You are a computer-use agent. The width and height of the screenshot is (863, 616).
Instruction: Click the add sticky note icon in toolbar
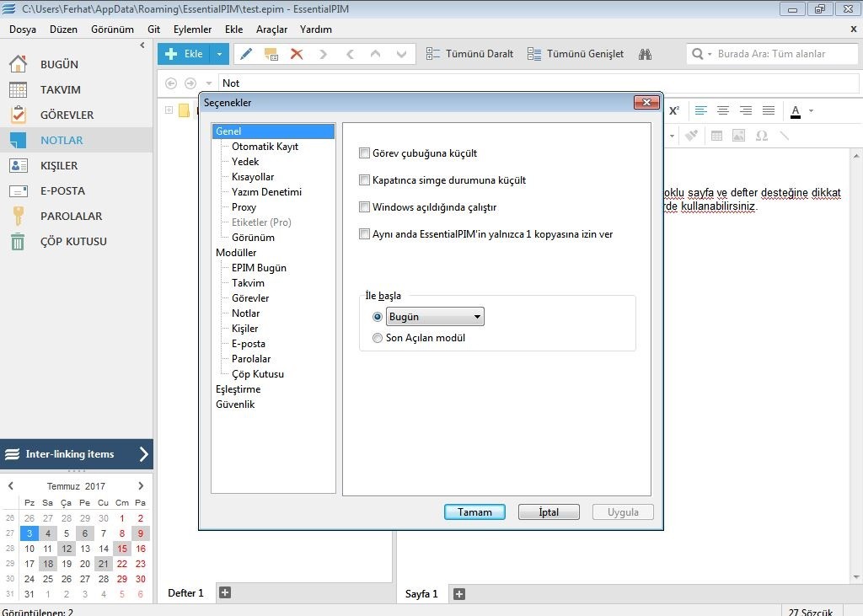click(x=271, y=54)
